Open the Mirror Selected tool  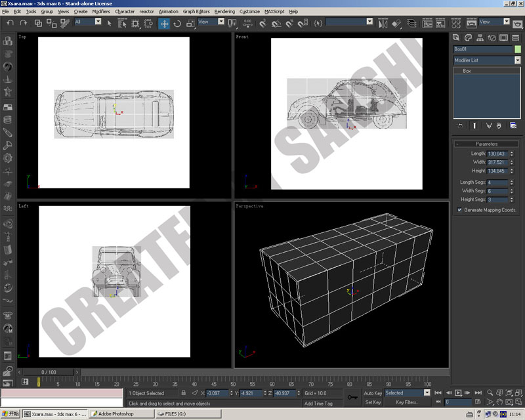tap(383, 24)
